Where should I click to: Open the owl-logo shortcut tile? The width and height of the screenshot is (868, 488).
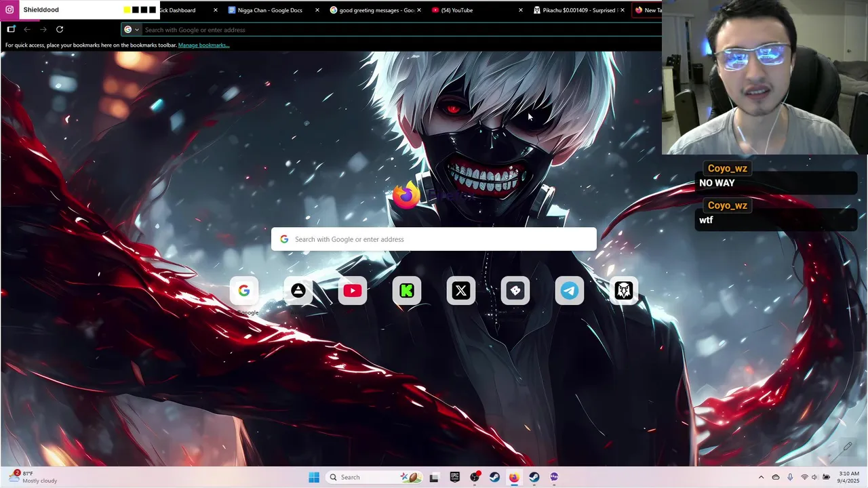point(624,291)
